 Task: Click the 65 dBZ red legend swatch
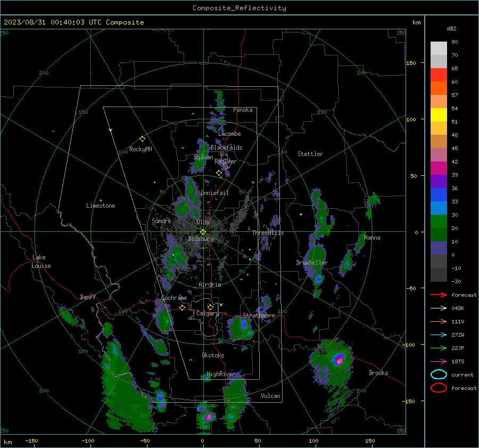point(439,75)
